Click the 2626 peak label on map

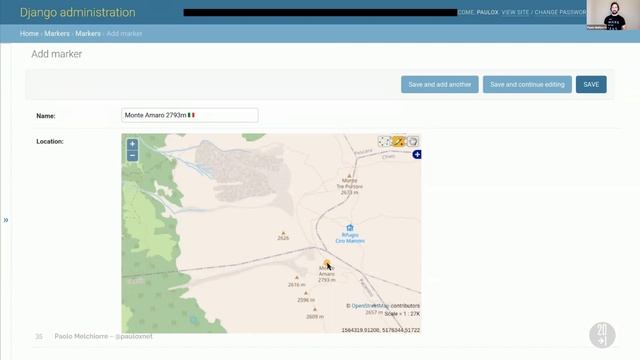283,238
